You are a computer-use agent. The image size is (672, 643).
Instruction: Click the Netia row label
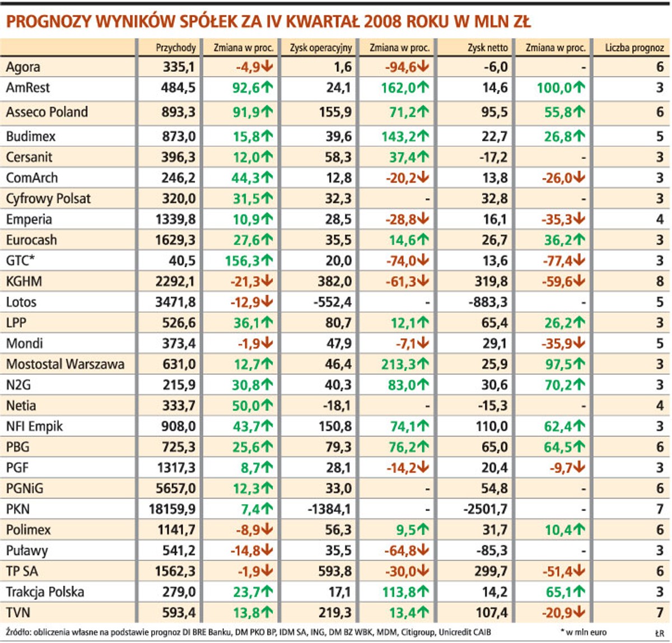click(21, 406)
